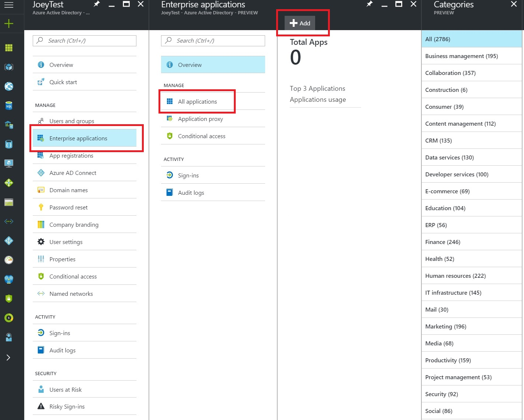Image resolution: width=524 pixels, height=420 pixels.
Task: Open the green grid All resources icon
Action: click(9, 48)
